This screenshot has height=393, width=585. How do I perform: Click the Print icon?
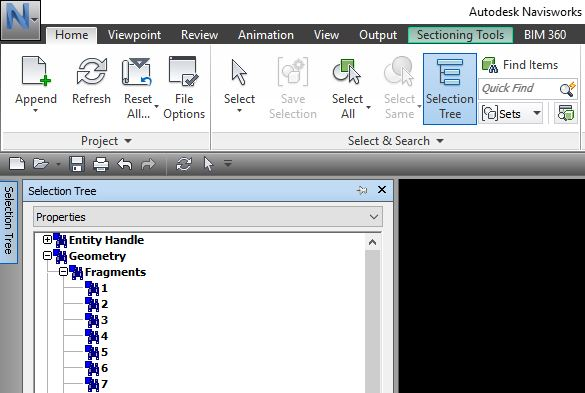(x=101, y=164)
